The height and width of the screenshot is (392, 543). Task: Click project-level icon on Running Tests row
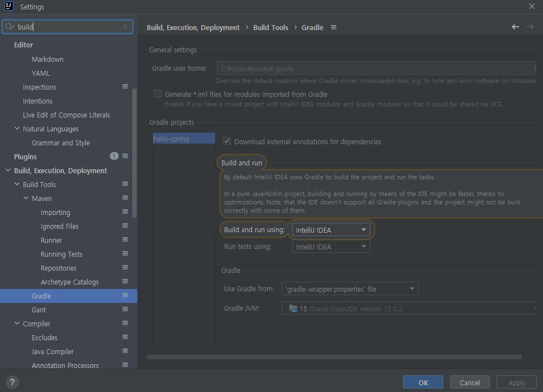click(x=125, y=253)
